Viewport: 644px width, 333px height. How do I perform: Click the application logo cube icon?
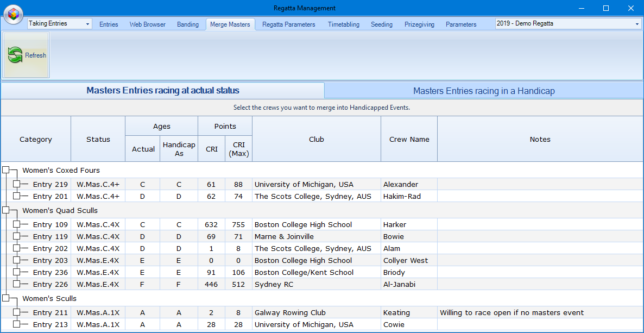point(13,15)
